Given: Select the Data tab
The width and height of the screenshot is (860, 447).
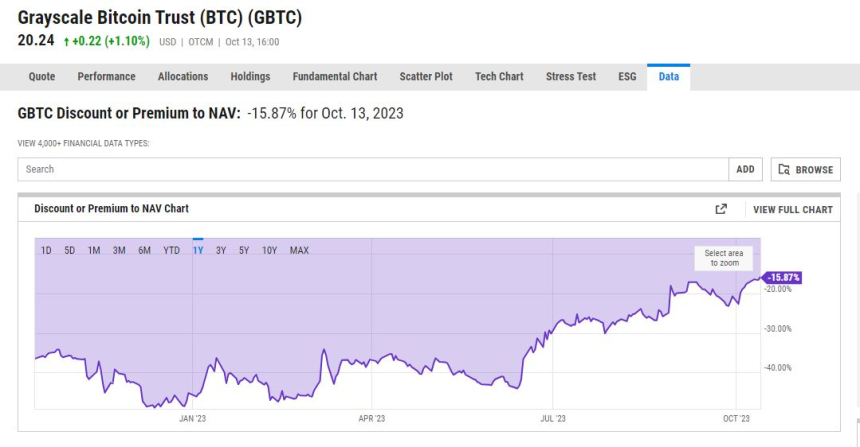Looking at the screenshot, I should pos(669,77).
